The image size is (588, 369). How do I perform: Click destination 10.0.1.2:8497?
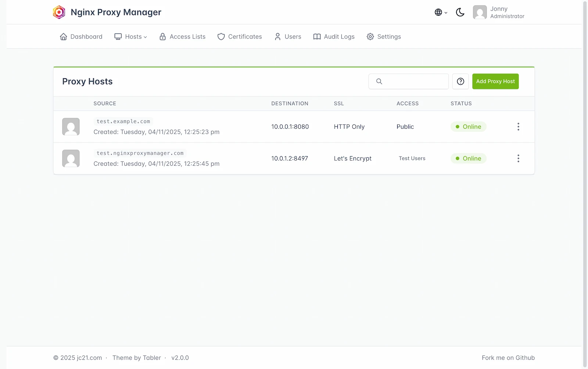point(290,158)
